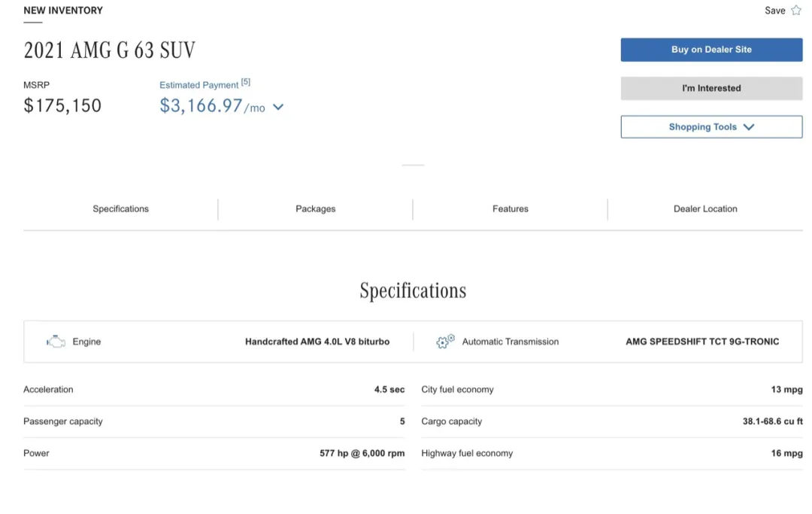Click the Automatic Transmission label
This screenshot has width=812, height=514.
tap(510, 342)
